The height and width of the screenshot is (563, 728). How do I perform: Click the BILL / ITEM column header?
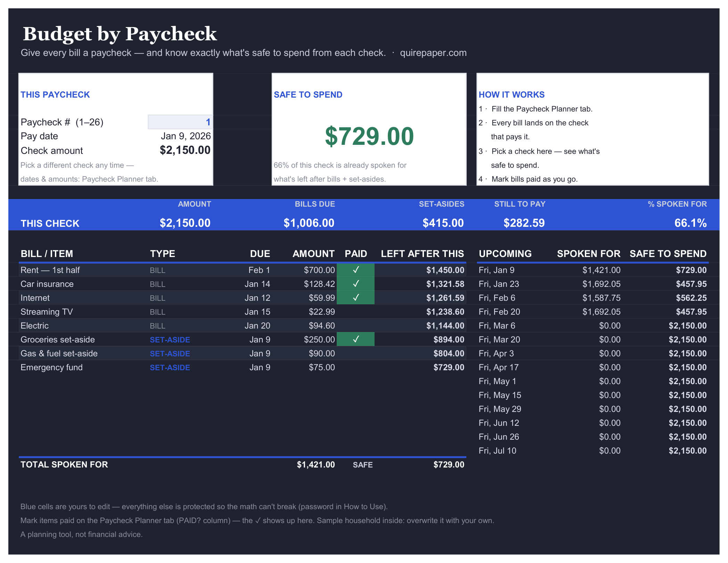[47, 254]
